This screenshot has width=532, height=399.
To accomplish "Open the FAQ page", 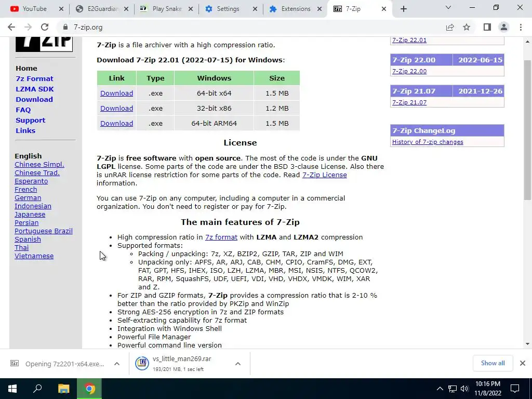I will point(23,110).
